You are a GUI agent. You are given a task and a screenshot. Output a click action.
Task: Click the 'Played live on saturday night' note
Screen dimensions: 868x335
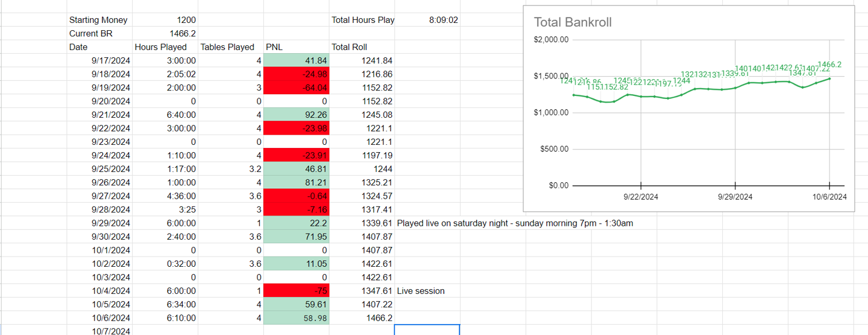(515, 223)
